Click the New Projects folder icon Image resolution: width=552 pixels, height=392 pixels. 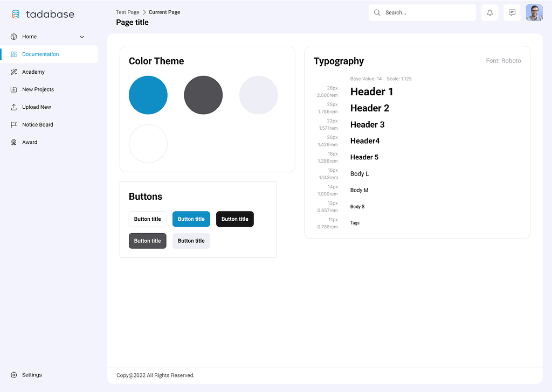point(14,89)
